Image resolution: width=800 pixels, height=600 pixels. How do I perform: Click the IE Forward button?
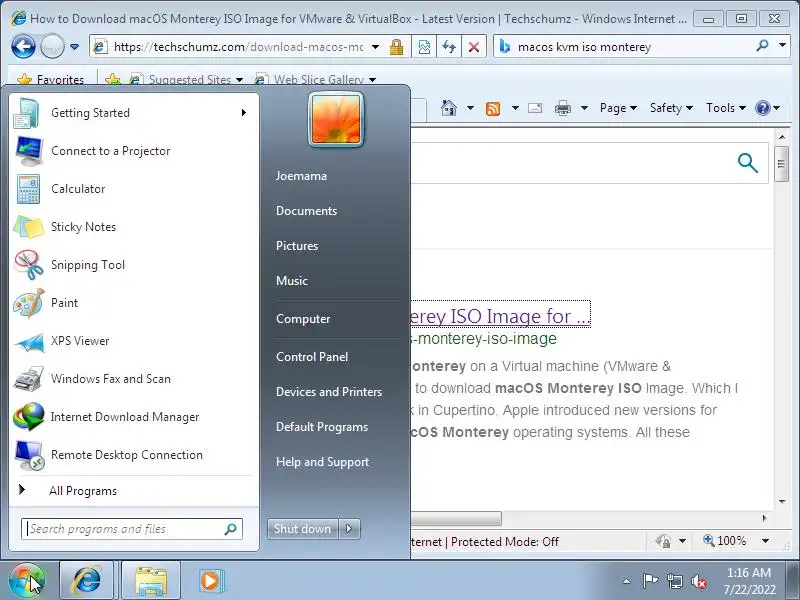(x=52, y=47)
